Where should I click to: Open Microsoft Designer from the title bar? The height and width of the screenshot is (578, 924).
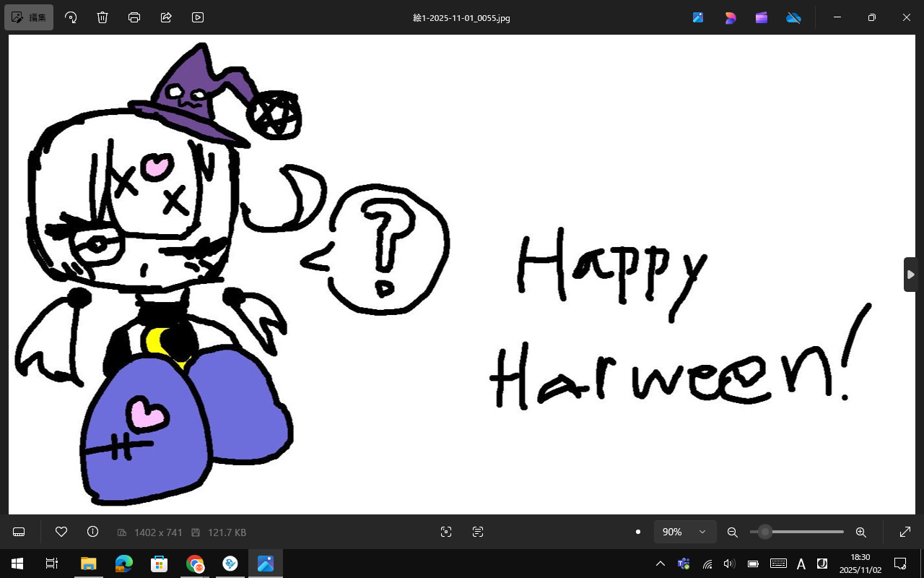click(730, 17)
